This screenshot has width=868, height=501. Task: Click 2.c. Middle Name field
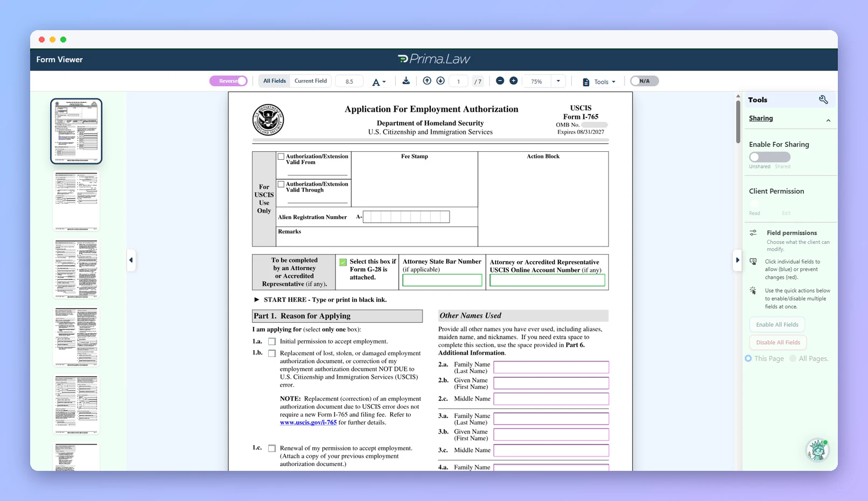[551, 399]
